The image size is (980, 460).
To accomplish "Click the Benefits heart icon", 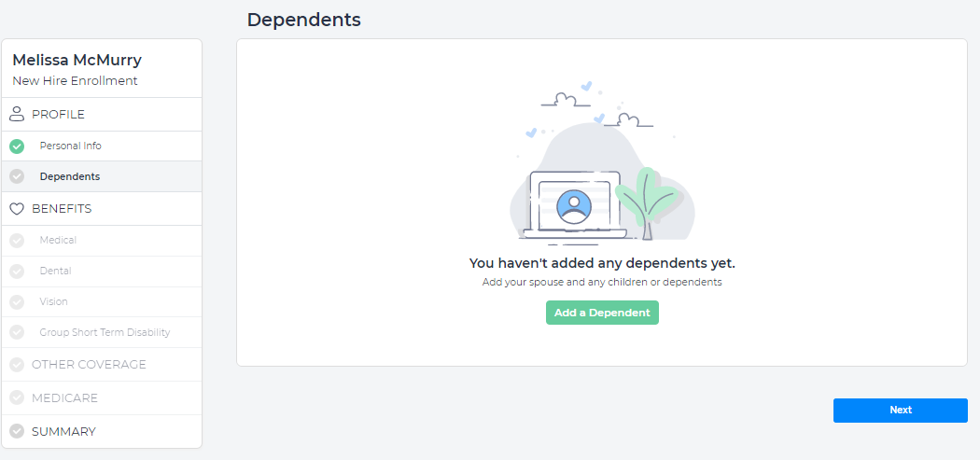I will [x=17, y=209].
